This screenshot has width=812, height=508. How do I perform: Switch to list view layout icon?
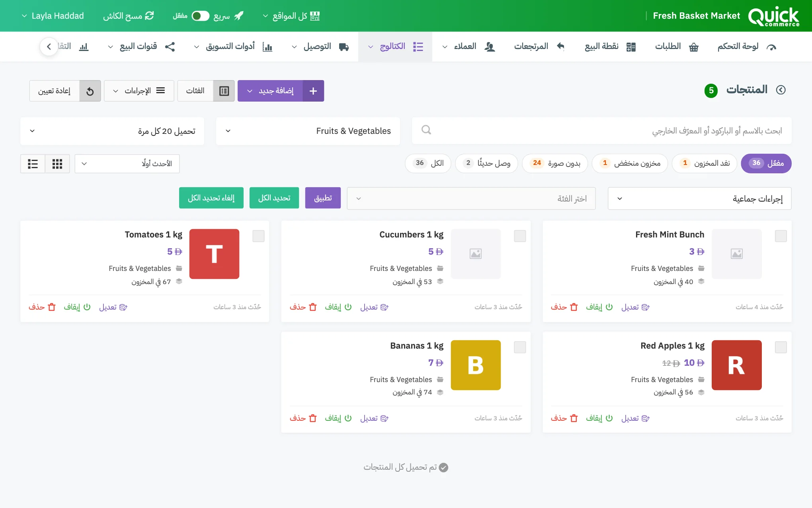(x=33, y=164)
